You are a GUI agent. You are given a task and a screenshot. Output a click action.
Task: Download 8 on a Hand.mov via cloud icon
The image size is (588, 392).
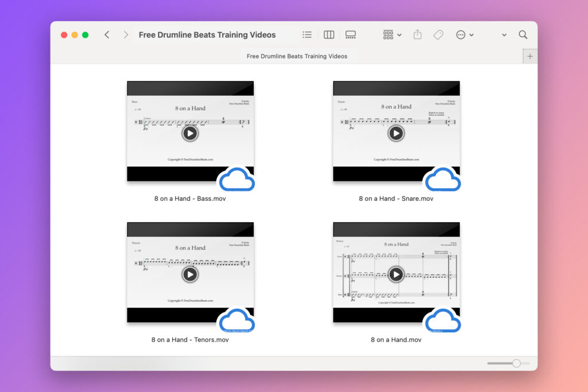click(x=444, y=321)
